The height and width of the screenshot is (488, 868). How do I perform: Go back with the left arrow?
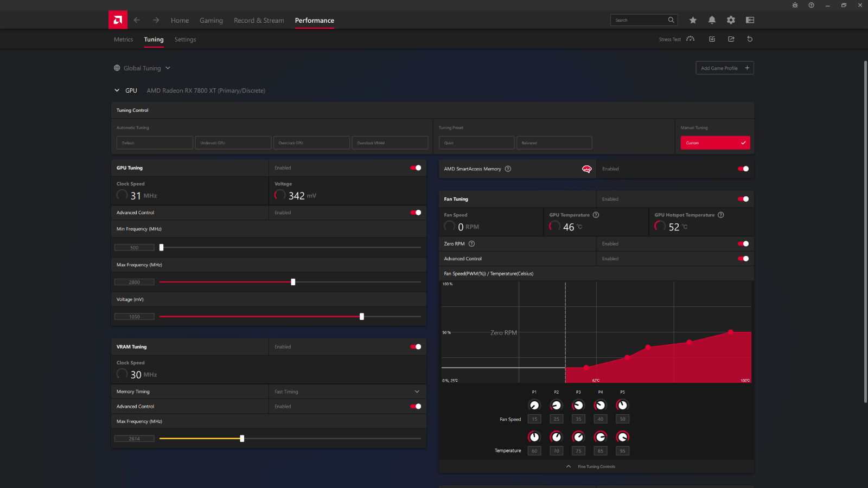pos(137,20)
